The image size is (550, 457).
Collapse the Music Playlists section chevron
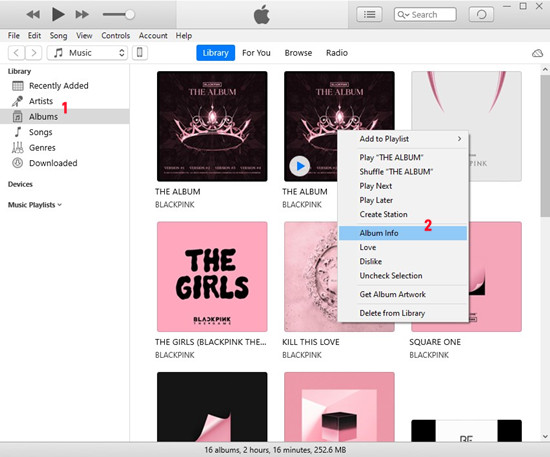coord(60,204)
